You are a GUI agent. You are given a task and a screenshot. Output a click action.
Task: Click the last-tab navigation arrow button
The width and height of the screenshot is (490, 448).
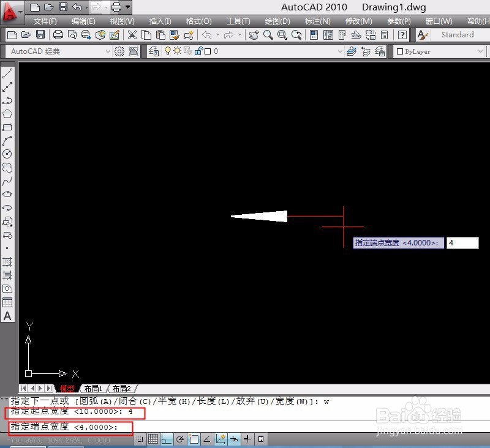click(50, 389)
